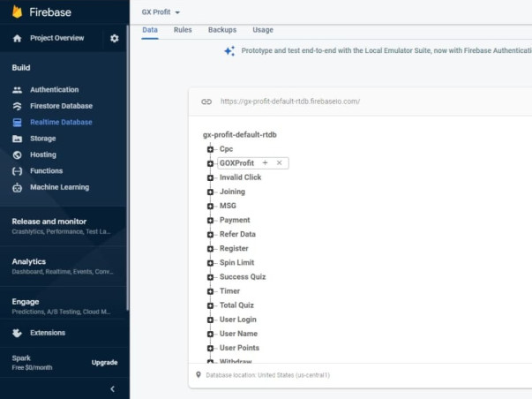This screenshot has width=532, height=399.
Task: Open Extensions in the sidebar
Action: (48, 333)
